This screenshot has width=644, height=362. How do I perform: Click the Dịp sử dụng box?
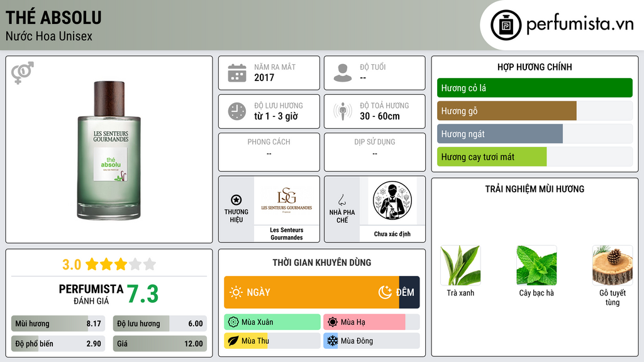(375, 152)
